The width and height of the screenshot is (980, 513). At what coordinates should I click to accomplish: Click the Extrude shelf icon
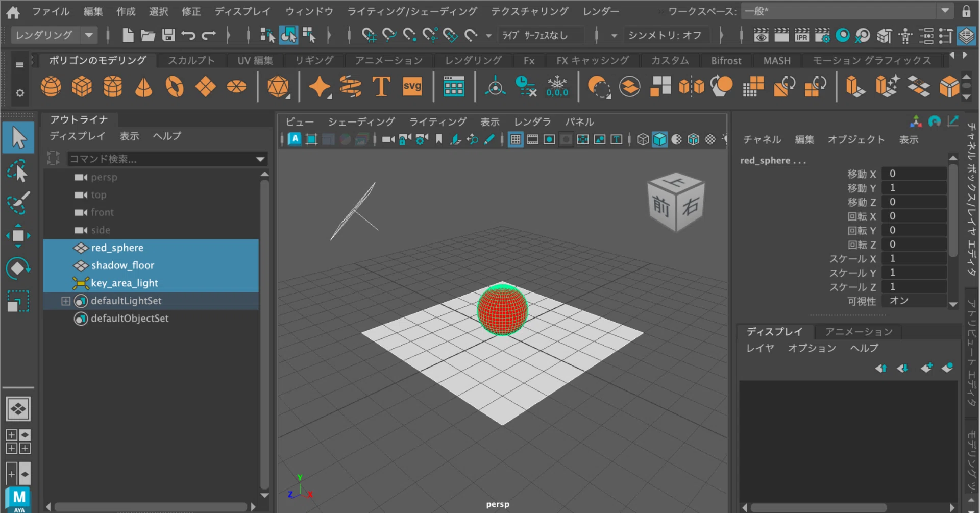pyautogui.click(x=856, y=87)
